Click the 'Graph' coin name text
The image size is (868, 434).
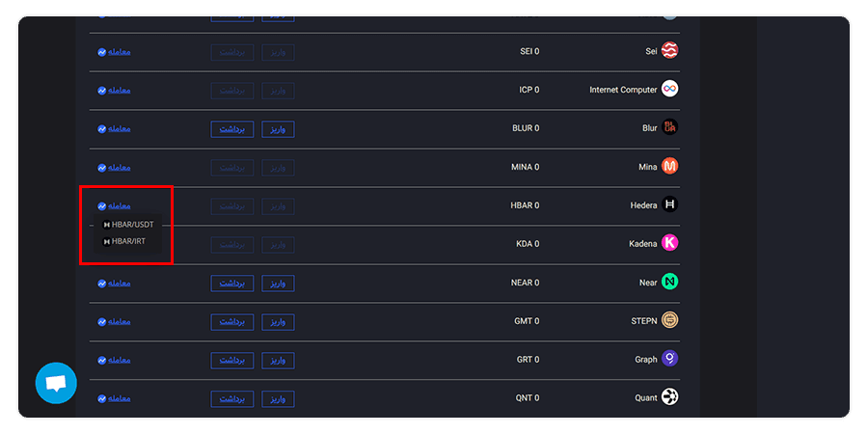coord(646,360)
